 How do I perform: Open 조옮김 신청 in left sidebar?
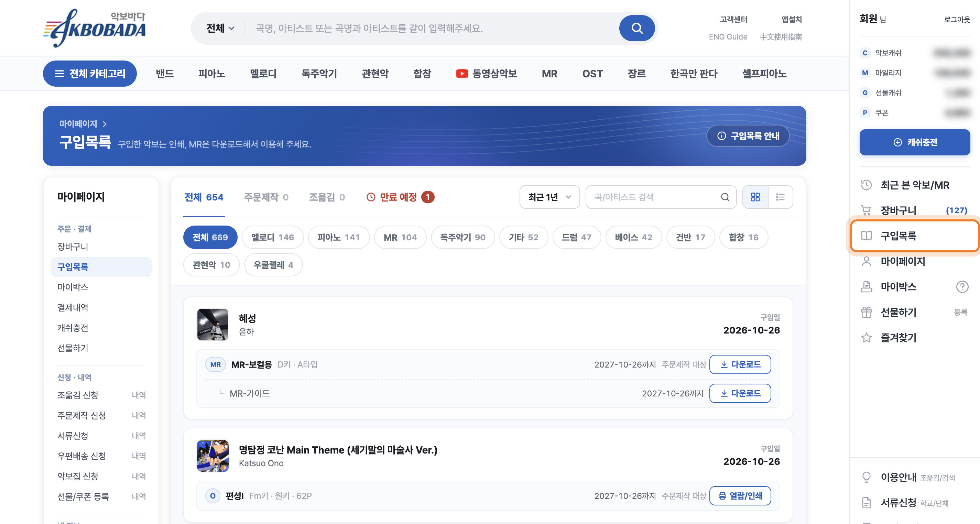click(x=78, y=395)
